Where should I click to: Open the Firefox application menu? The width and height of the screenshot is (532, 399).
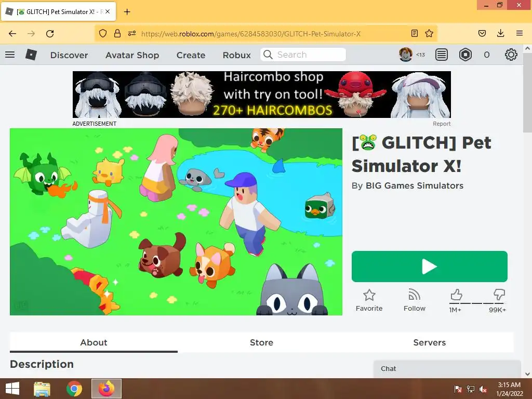520,33
